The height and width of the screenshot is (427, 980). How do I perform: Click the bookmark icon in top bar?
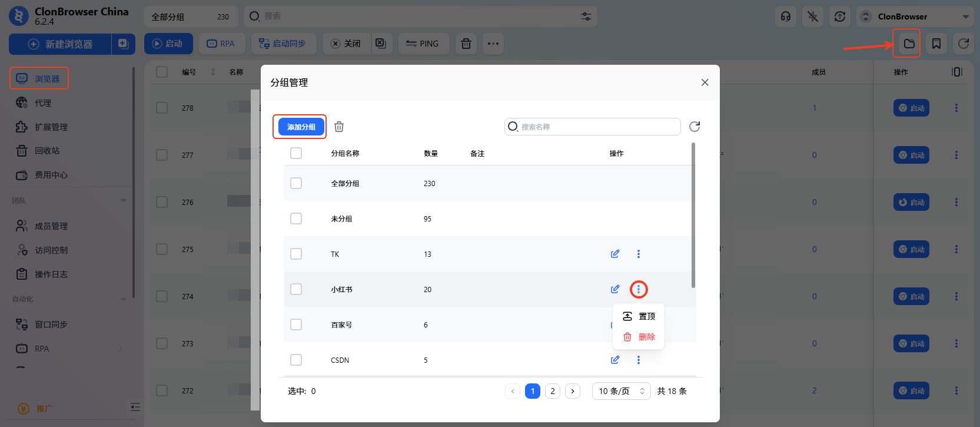(x=936, y=44)
